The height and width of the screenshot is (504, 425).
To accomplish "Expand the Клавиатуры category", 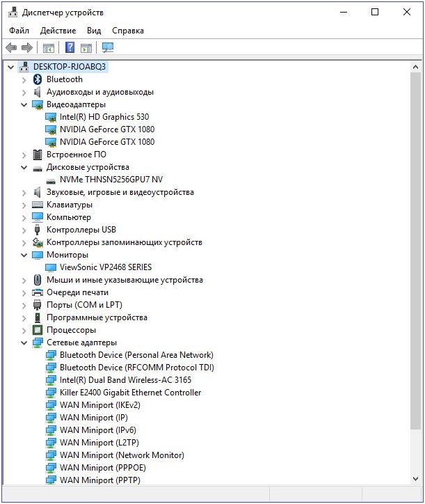I will point(24,205).
